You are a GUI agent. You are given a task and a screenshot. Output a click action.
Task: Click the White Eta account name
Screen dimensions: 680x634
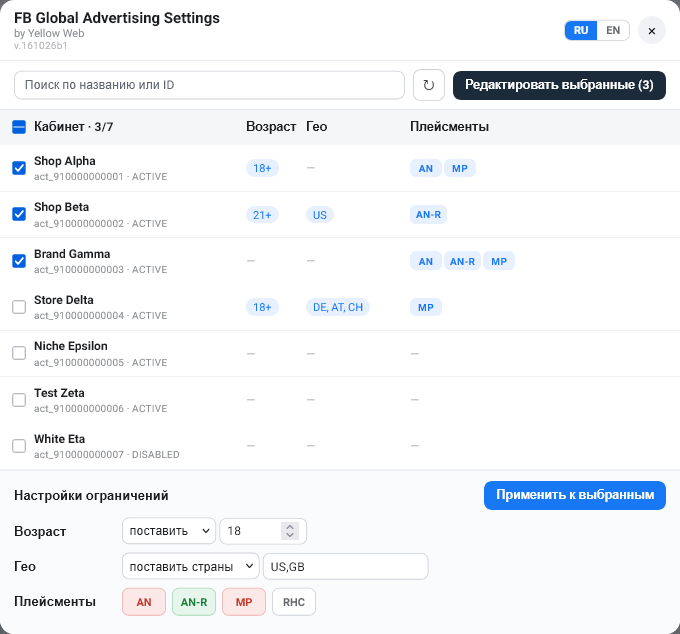tap(59, 439)
